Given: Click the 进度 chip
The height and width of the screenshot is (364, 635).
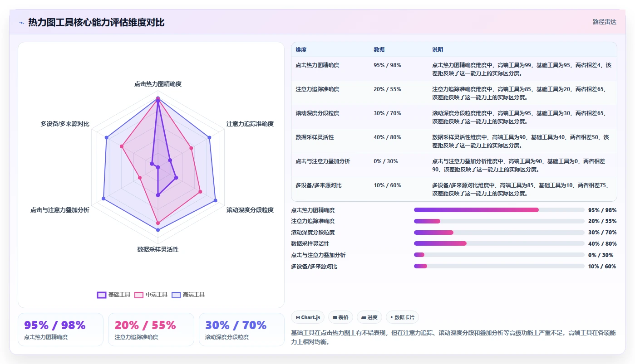Looking at the screenshot, I should [x=369, y=317].
